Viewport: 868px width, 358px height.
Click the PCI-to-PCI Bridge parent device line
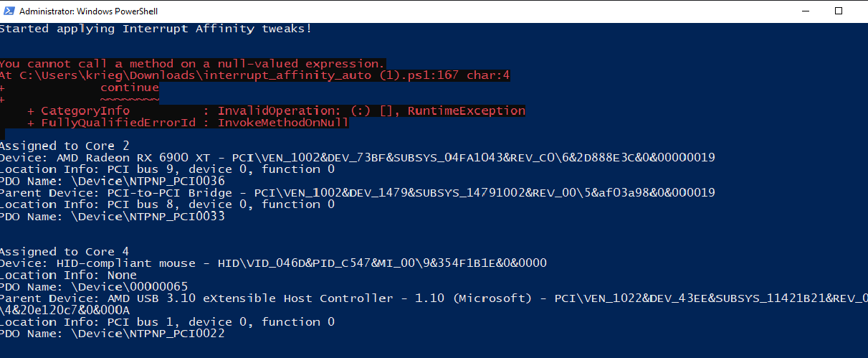(357, 192)
